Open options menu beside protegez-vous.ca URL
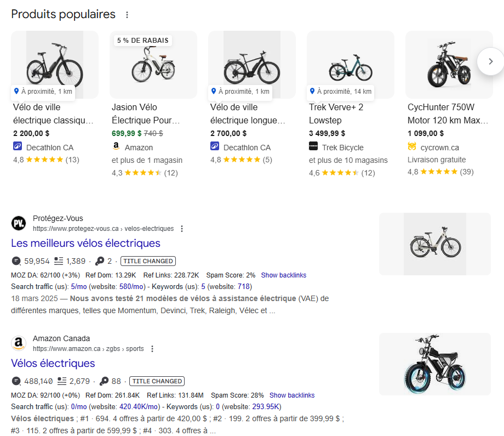Viewport: 504px width, 436px height. coord(182,229)
